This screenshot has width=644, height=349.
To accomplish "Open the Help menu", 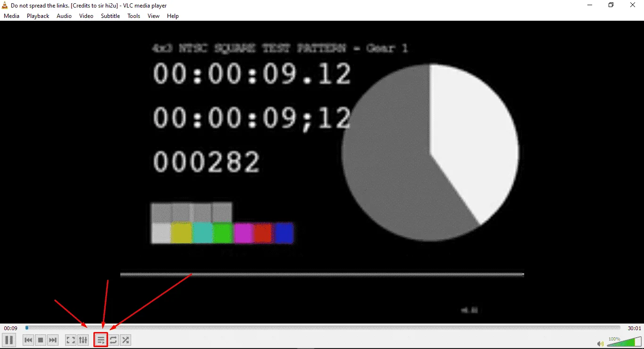I will tap(173, 16).
